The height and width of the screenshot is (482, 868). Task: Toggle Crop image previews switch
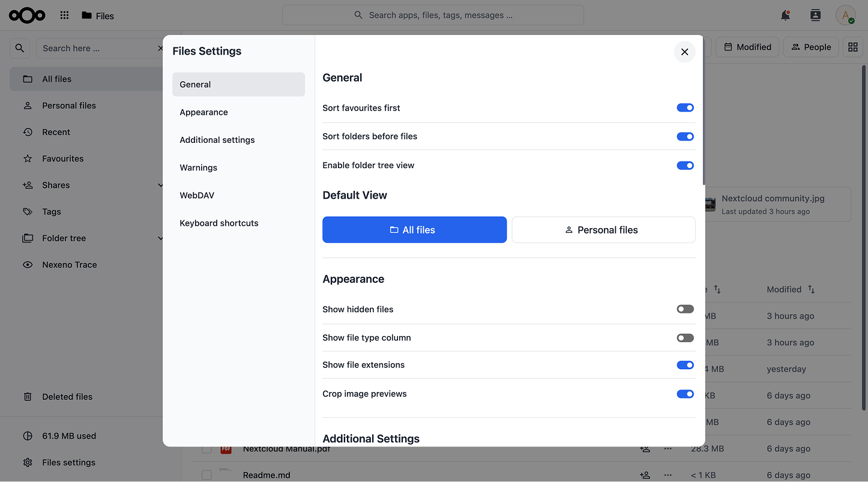point(686,394)
